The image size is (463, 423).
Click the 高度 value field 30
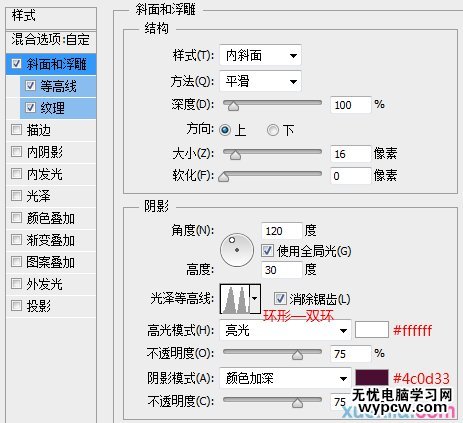tap(282, 269)
